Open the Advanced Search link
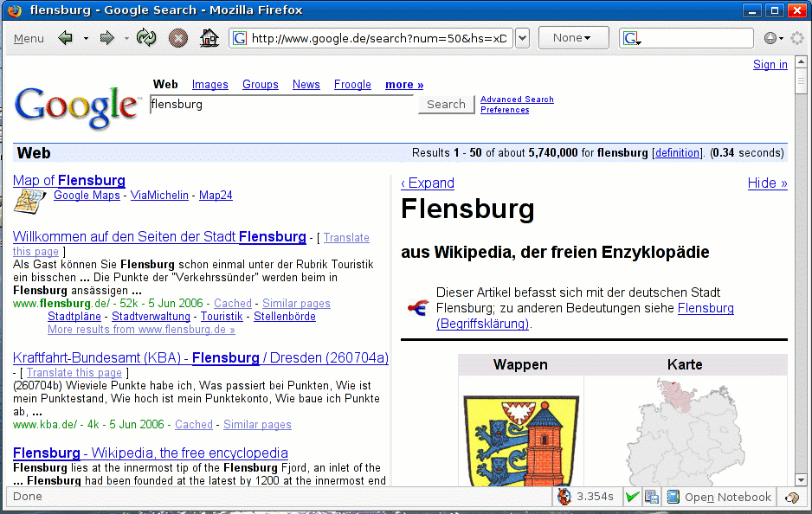The height and width of the screenshot is (514, 812). click(x=517, y=100)
